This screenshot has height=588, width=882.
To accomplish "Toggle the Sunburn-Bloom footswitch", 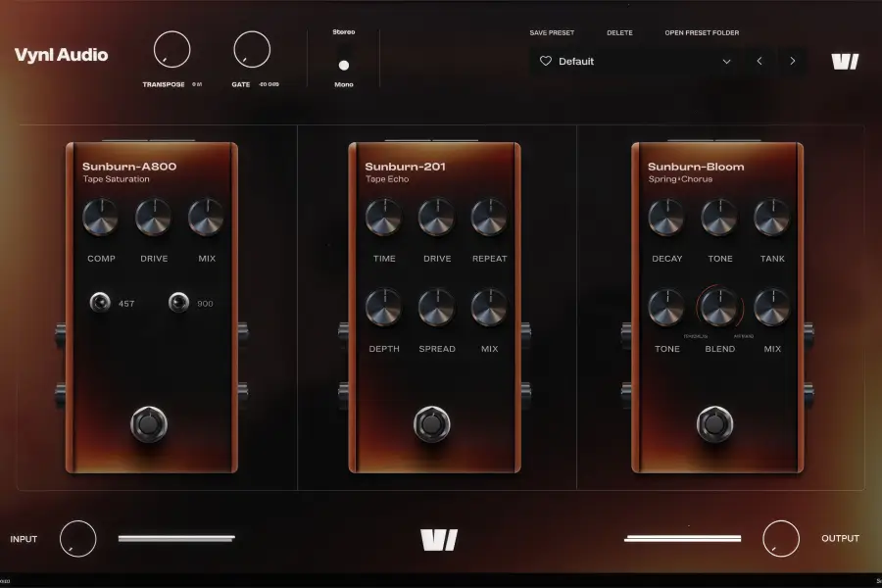I will [715, 424].
